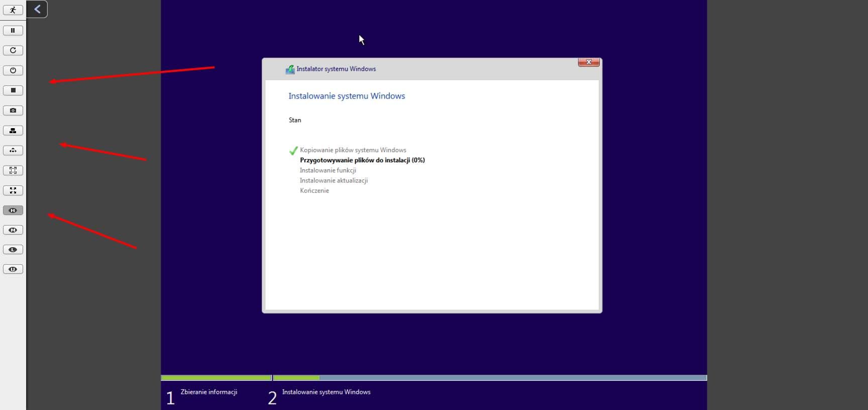868x410 pixels.
Task: Click the Windows installer icon in title bar
Action: tap(290, 69)
